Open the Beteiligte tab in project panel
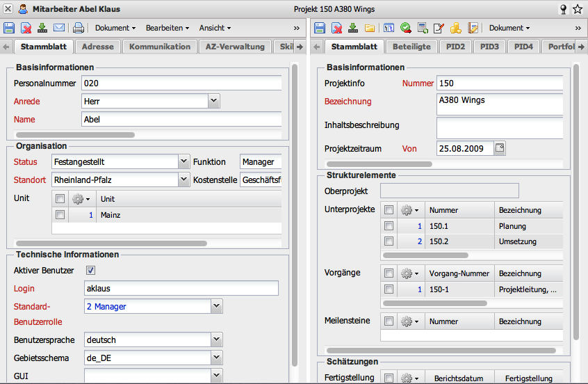The height and width of the screenshot is (384, 588). [x=411, y=47]
